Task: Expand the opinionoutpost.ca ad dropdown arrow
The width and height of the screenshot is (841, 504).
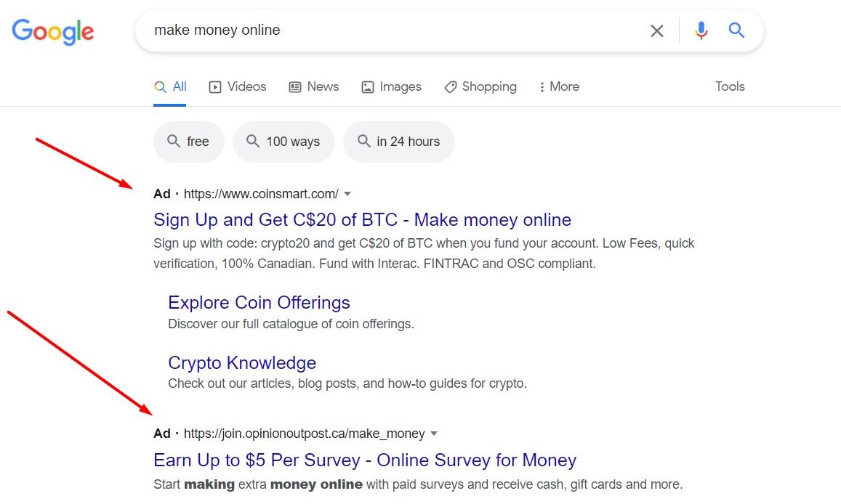Action: (x=434, y=434)
